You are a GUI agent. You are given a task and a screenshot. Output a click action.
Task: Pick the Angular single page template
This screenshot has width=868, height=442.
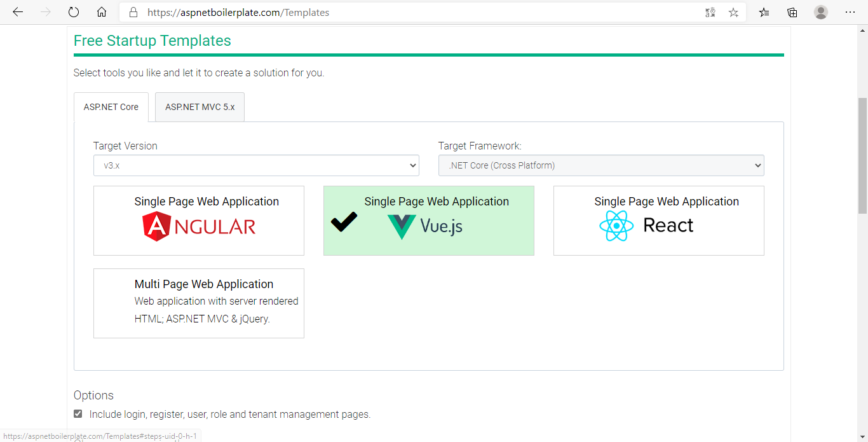[199, 221]
